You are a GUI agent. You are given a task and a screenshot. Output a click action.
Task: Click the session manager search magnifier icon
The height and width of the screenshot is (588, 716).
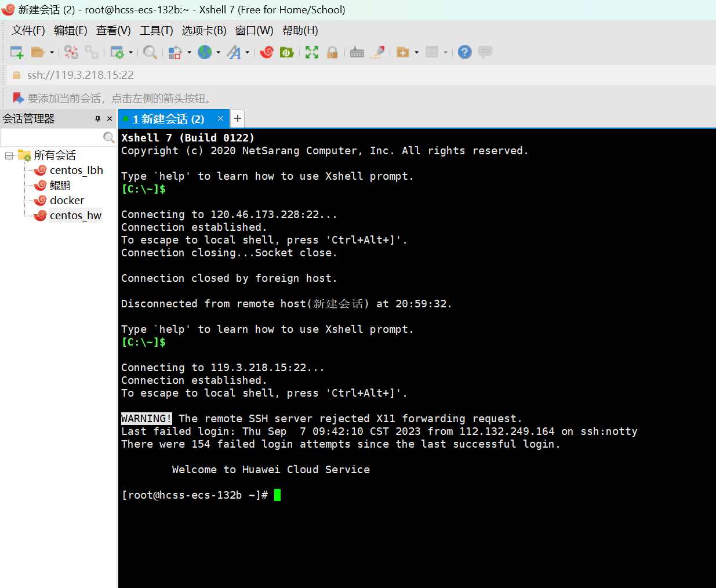point(109,137)
